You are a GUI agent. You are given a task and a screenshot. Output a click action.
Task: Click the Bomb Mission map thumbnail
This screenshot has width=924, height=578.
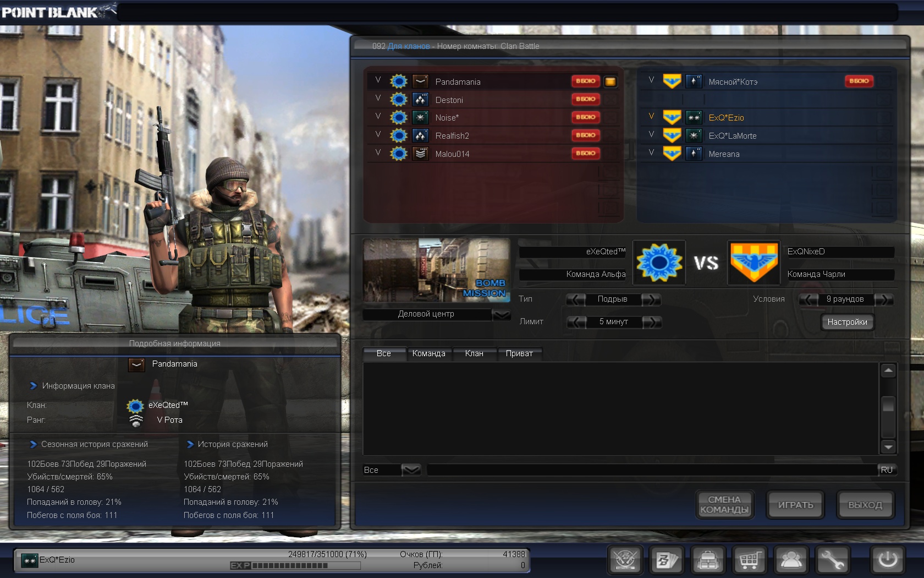click(x=436, y=270)
